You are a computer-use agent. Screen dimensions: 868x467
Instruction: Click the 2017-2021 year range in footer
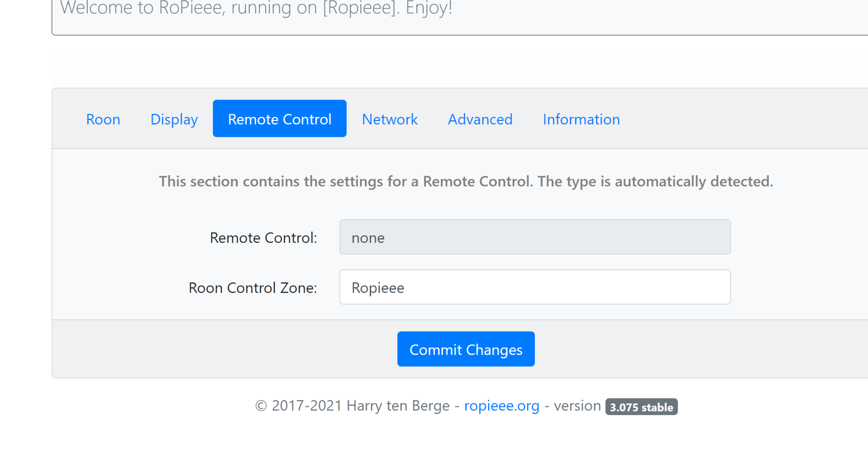click(x=307, y=406)
